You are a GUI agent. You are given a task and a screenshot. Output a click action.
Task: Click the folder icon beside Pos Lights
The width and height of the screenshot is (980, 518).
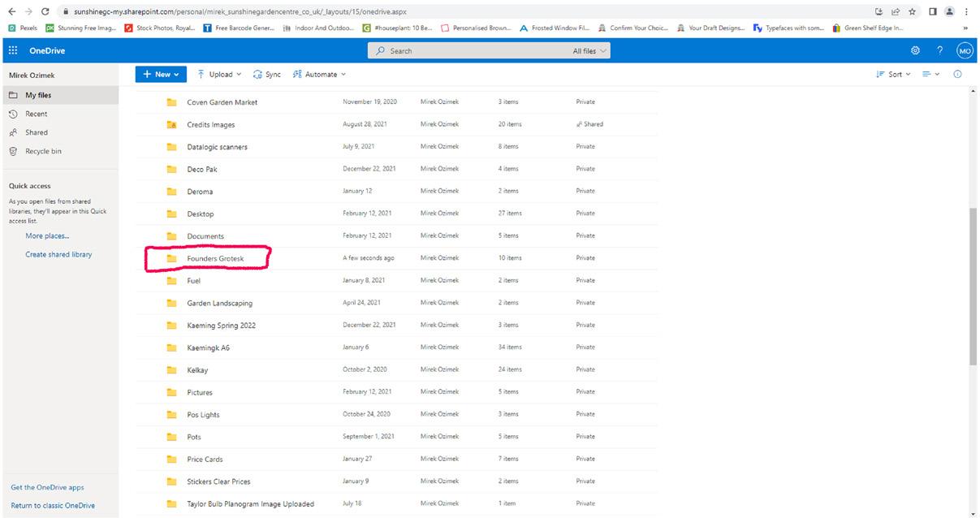click(x=171, y=414)
